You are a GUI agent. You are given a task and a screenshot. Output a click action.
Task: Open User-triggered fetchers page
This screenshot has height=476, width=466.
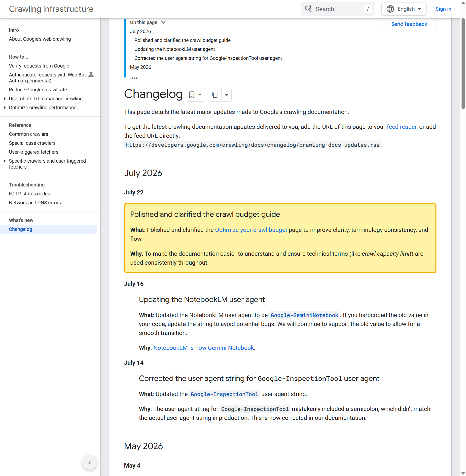coord(34,152)
